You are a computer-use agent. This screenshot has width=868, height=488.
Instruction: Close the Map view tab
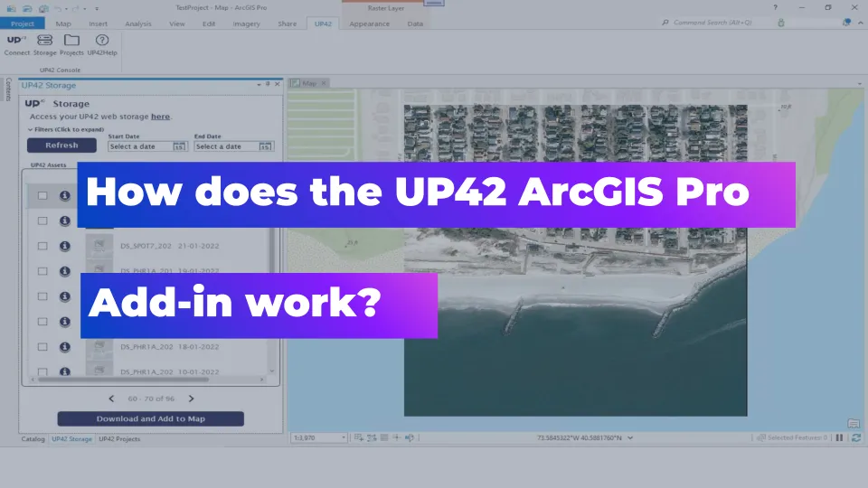point(324,83)
